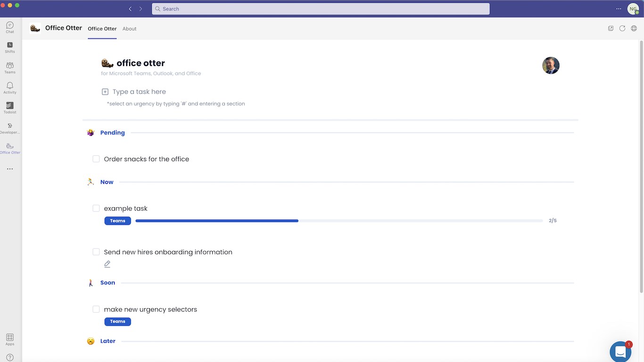
Task: Reload the Office Otter tab
Action: click(x=622, y=28)
